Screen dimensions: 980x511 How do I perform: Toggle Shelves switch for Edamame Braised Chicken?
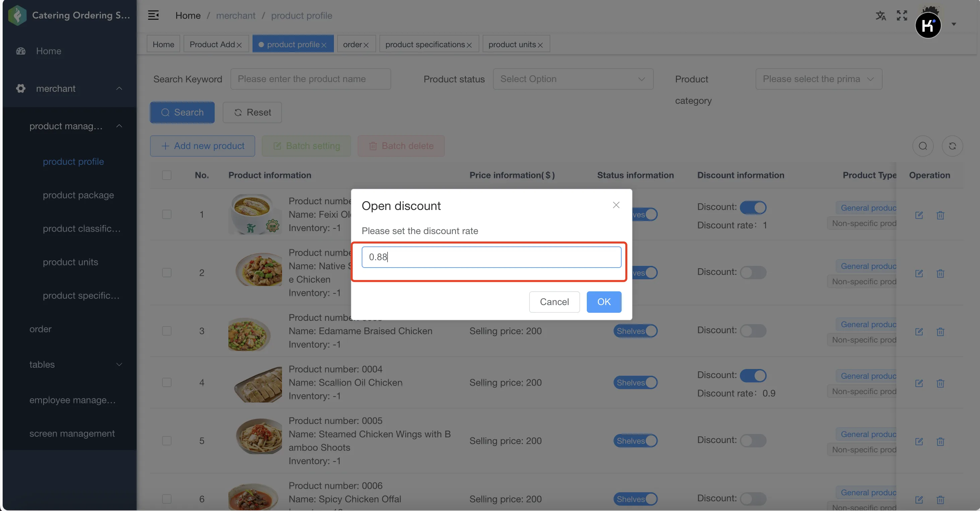pyautogui.click(x=635, y=331)
